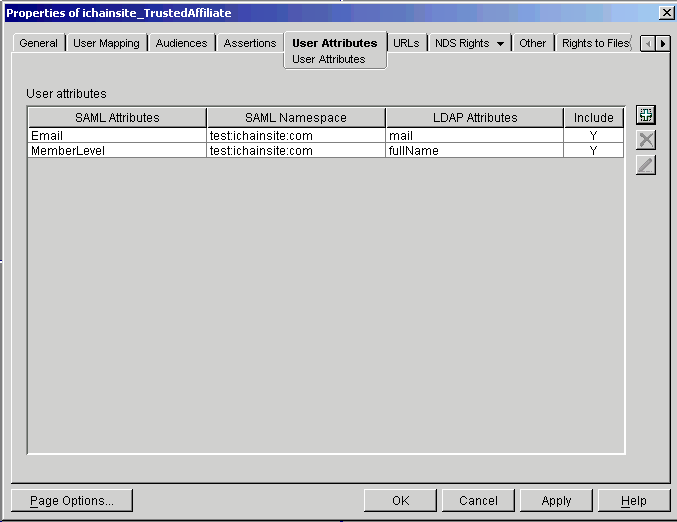Click the namespace cell in Email row
The width and height of the screenshot is (677, 522).
296,136
